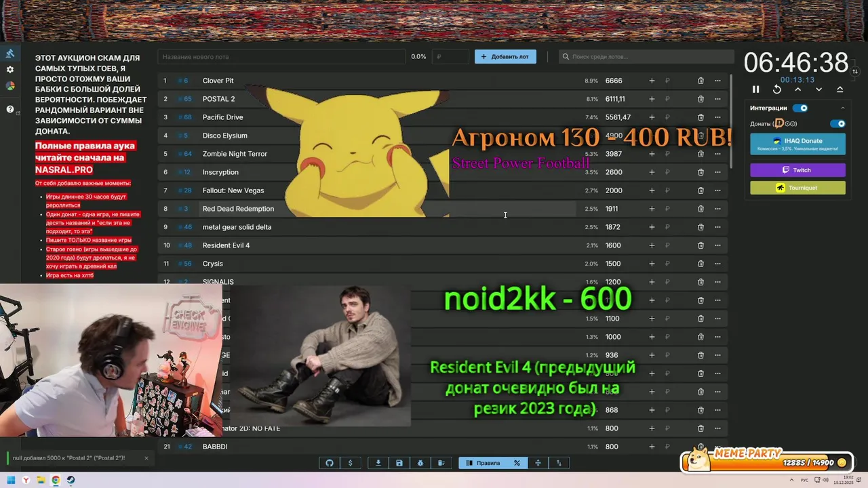Open more options for Pacific Drive
This screenshot has width=868, height=488.
pyautogui.click(x=717, y=117)
